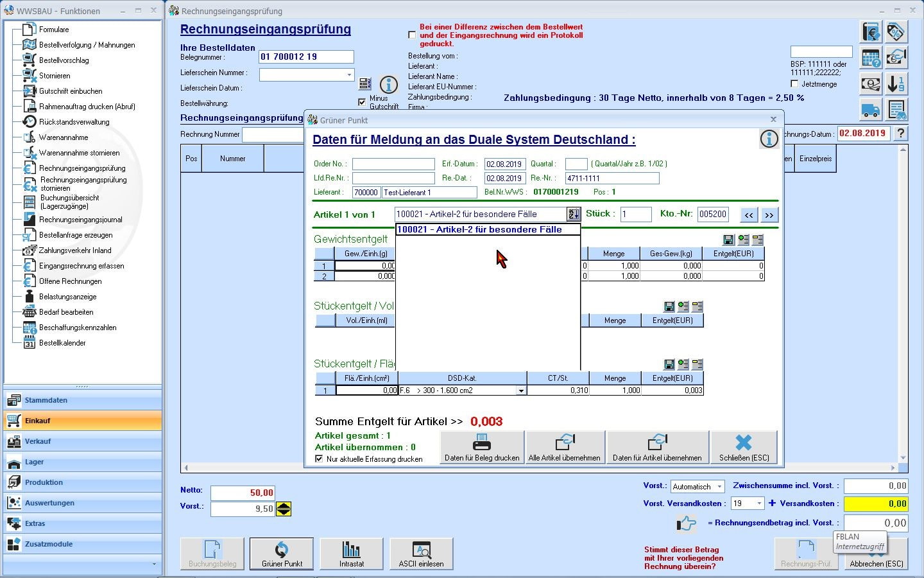Open the Vorst. Automatisch dropdown
The image size is (924, 578).
719,487
